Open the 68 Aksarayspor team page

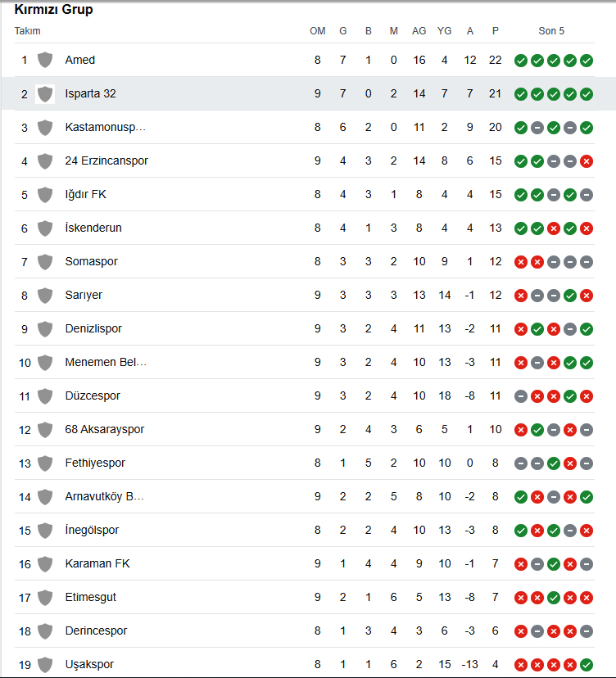[x=105, y=429]
